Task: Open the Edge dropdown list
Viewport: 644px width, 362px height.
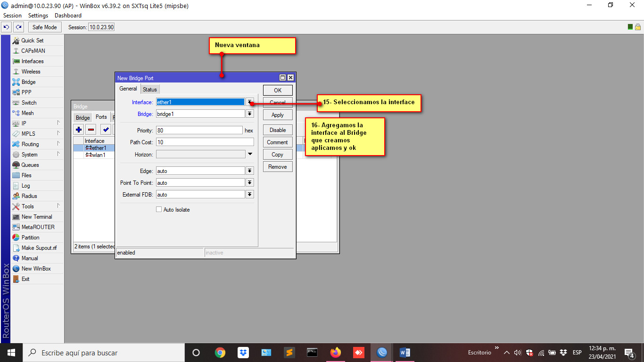Action: (x=249, y=171)
